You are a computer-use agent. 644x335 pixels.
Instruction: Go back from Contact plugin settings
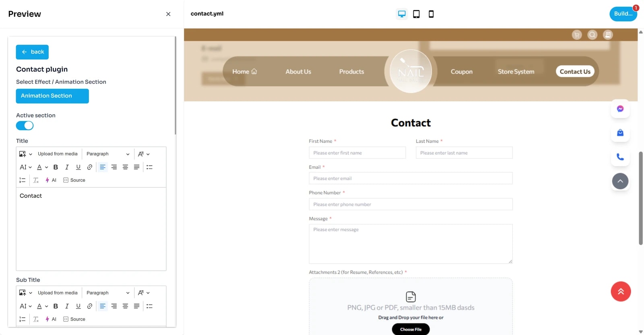click(32, 52)
